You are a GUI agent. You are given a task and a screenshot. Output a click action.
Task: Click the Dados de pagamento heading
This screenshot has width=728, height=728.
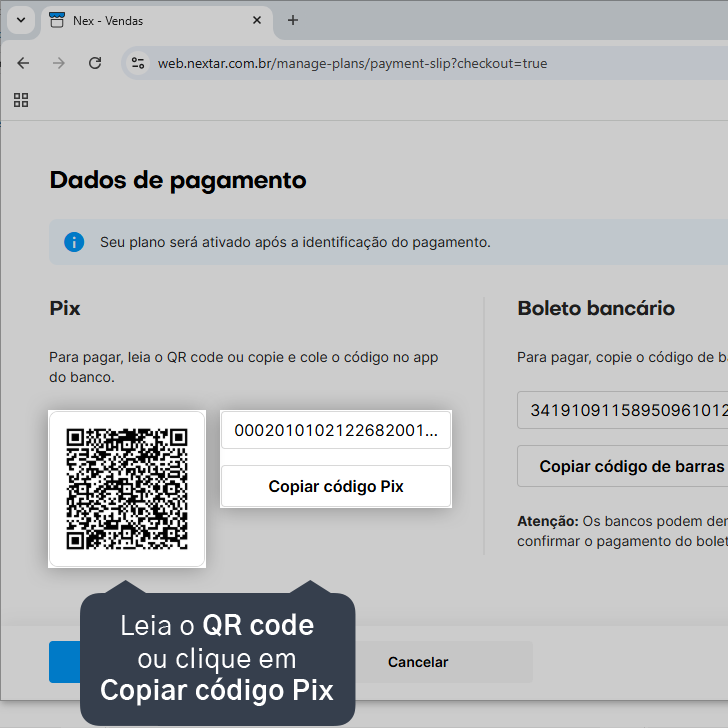[x=178, y=181]
